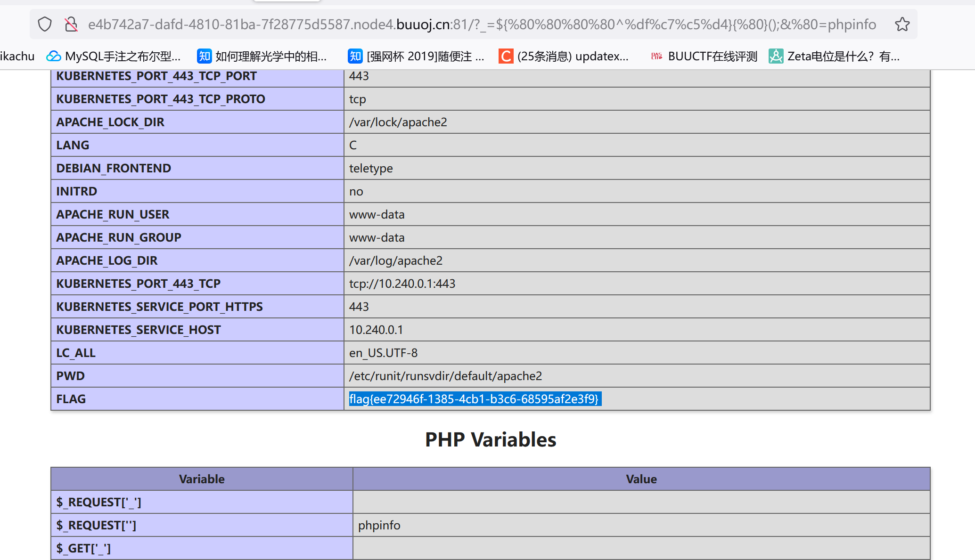Click the Zhihu icon of the 强网杯 bookmark
The width and height of the screenshot is (975, 560).
(x=355, y=57)
